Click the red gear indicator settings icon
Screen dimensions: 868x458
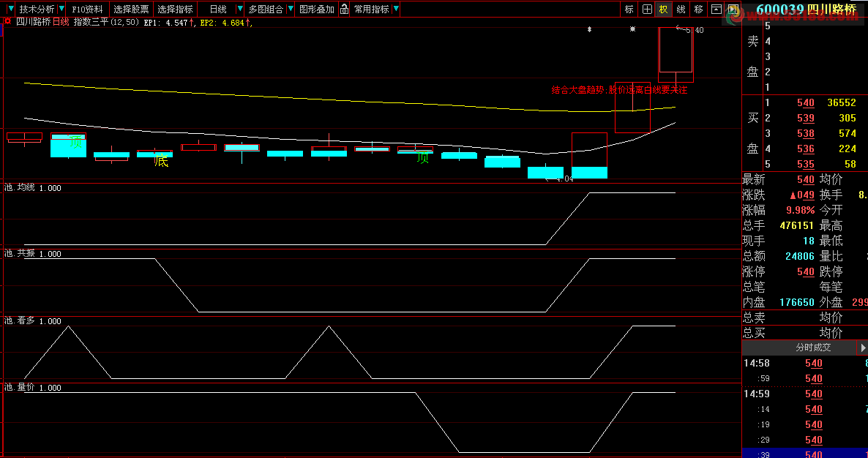(8, 21)
